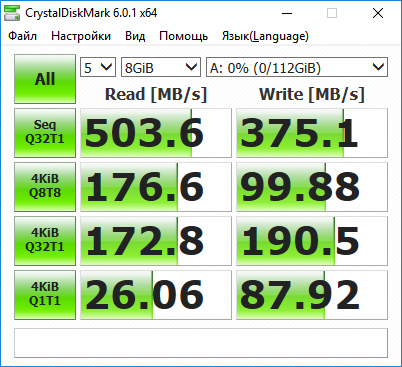
Task: Click the 4KiB Q1T1 read value 26.06
Action: pyautogui.click(x=156, y=295)
